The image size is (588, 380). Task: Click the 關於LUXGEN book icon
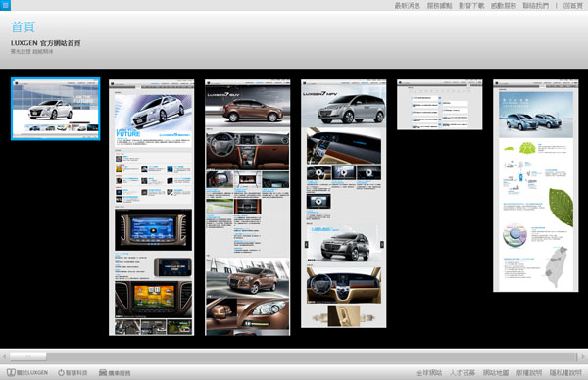tap(11, 372)
